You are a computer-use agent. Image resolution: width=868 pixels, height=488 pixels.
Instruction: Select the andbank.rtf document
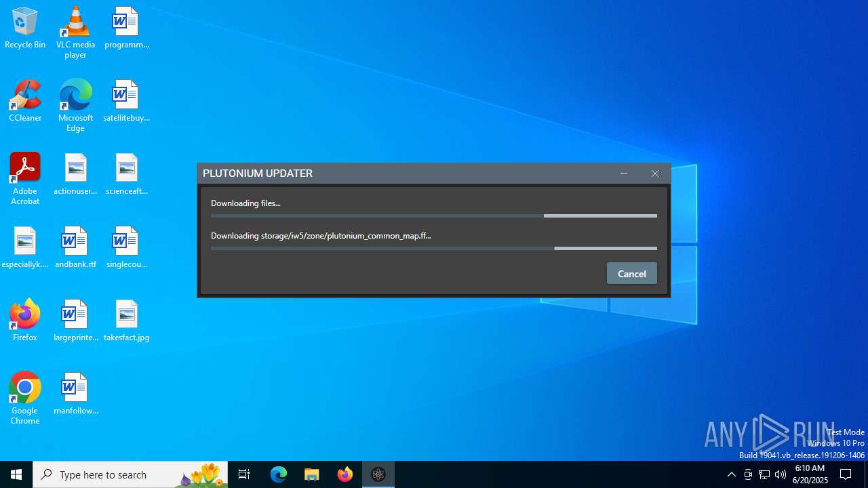(x=75, y=247)
